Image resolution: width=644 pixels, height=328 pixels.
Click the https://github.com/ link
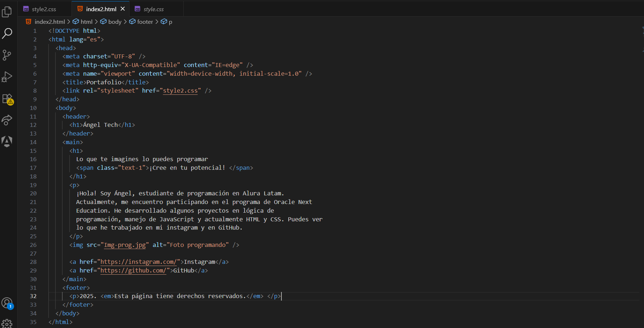133,270
